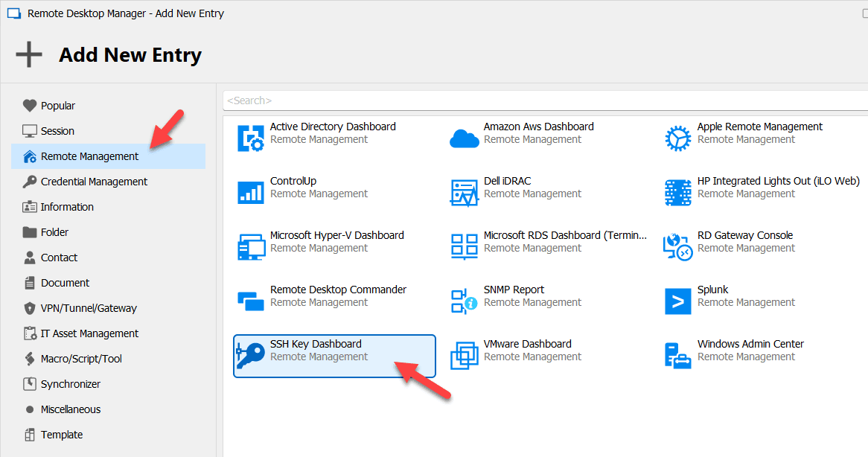
Task: Open the Contact category
Action: click(x=60, y=258)
